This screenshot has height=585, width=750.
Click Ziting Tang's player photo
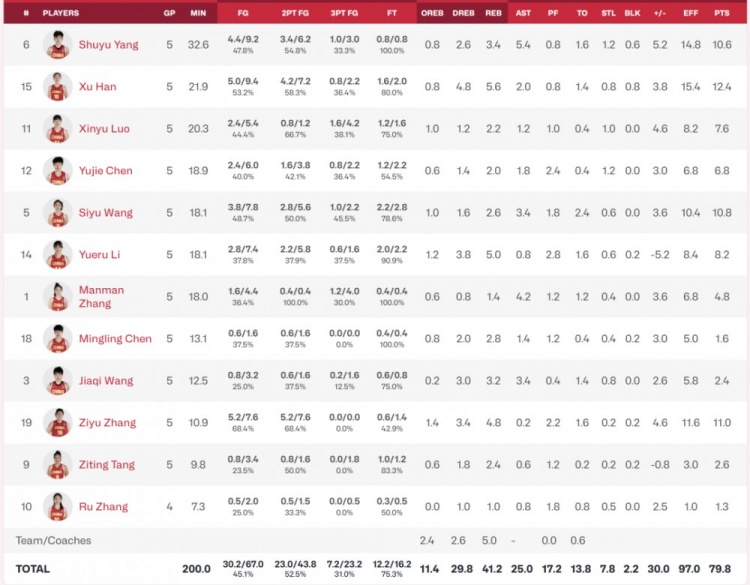point(58,465)
